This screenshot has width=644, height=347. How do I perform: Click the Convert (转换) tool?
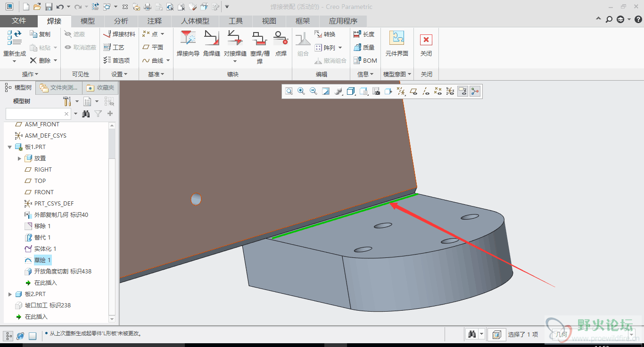325,34
